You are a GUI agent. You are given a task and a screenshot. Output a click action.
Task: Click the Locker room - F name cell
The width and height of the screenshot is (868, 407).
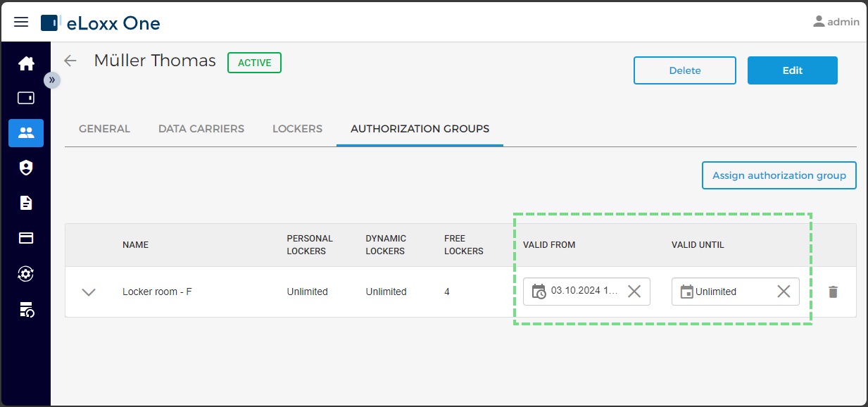point(157,292)
